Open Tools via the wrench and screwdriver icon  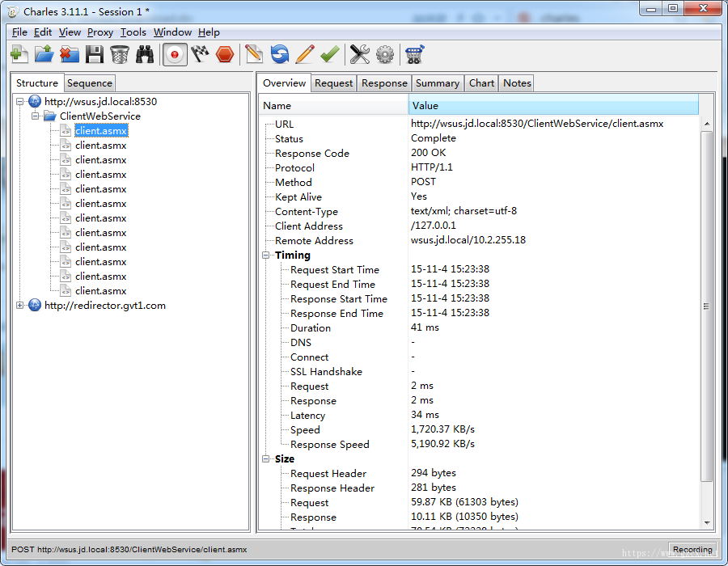click(359, 54)
